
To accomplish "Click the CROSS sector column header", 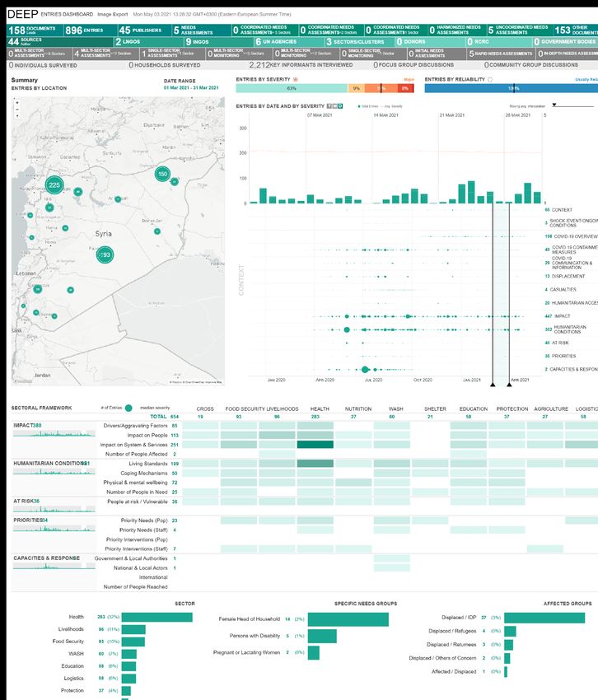I will tap(205, 409).
